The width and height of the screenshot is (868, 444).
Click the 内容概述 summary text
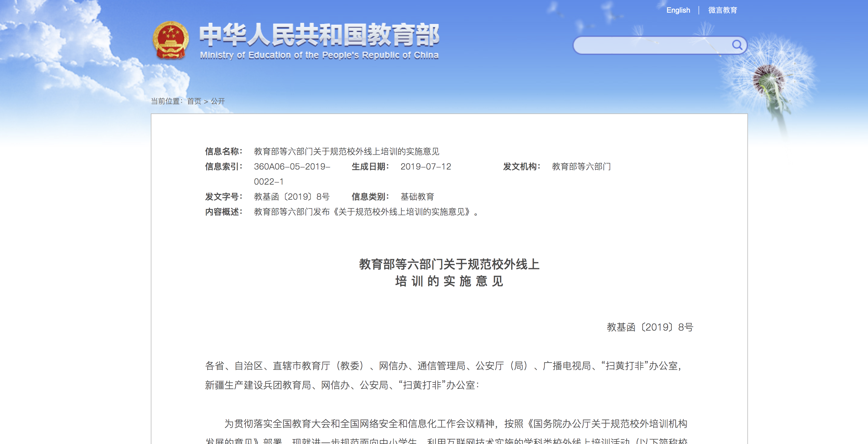[366, 211]
